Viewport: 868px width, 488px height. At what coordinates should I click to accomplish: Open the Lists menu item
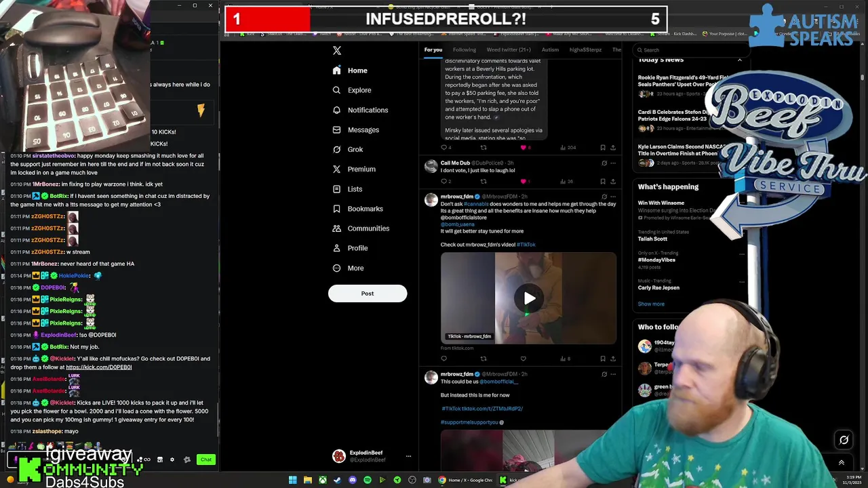347,189
